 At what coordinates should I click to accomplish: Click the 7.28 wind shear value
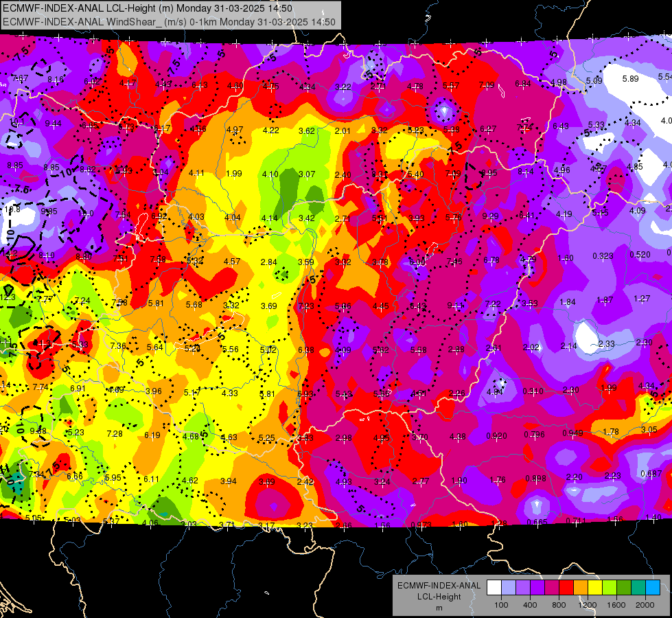pyautogui.click(x=115, y=434)
